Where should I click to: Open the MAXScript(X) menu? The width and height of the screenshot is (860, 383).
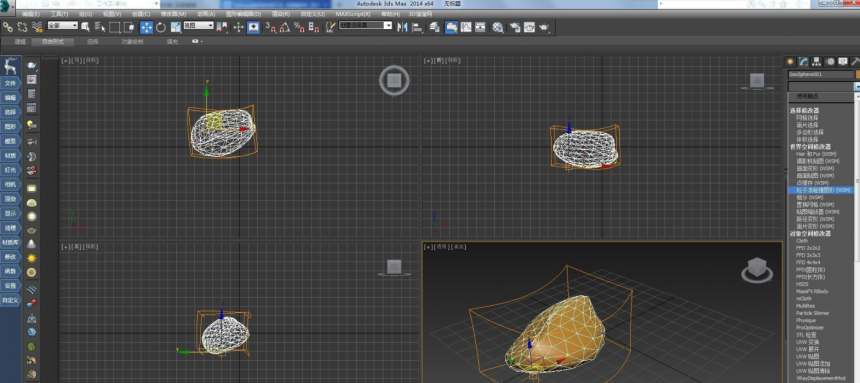pyautogui.click(x=353, y=14)
